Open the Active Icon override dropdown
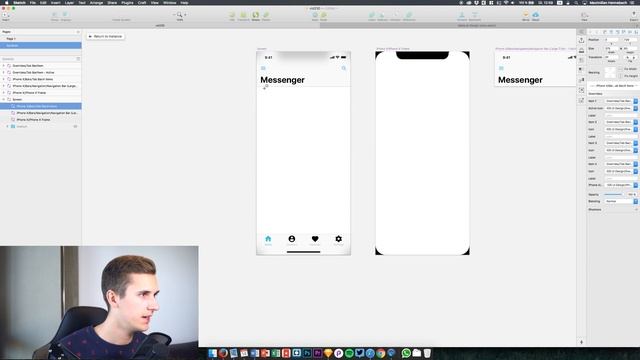640x360 pixels. coord(621,108)
